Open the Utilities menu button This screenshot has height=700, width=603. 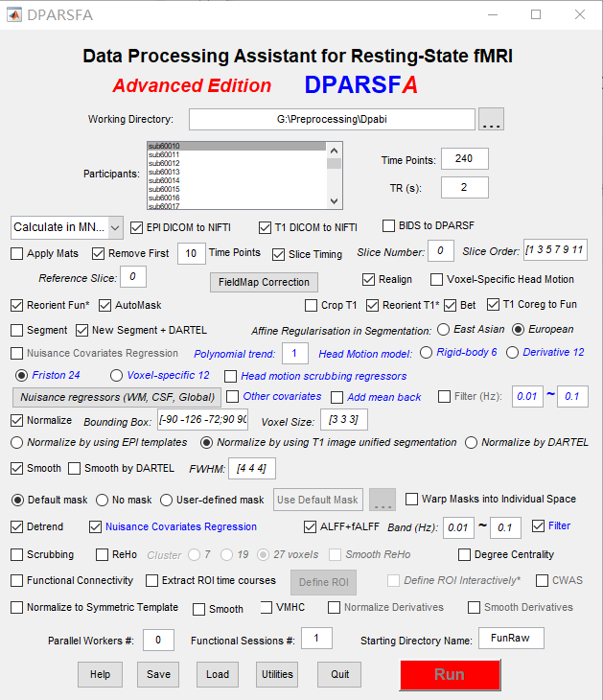277,674
